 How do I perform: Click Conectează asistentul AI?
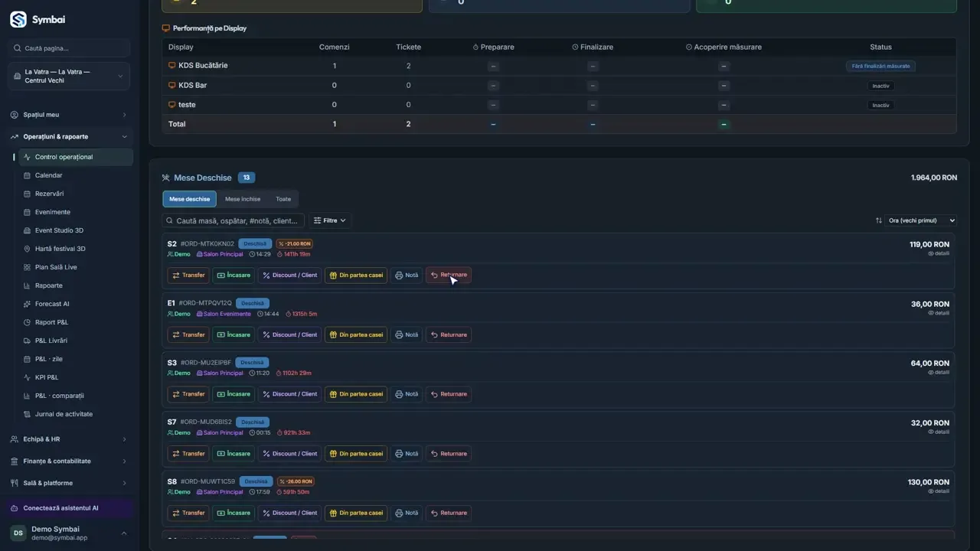click(x=69, y=508)
